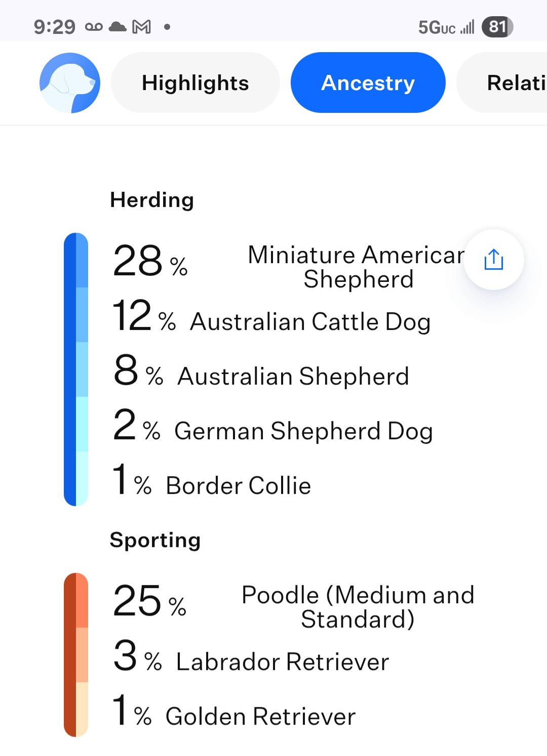Tap the Gmail notification icon
This screenshot has height=756, width=547.
tap(141, 27)
